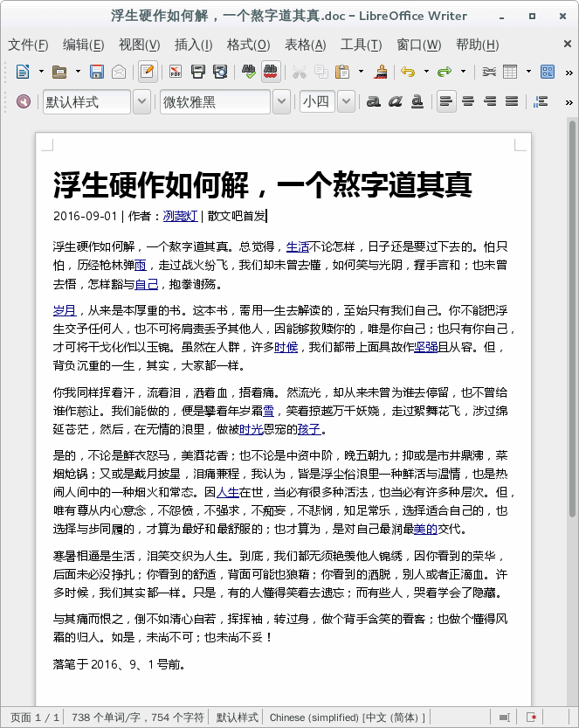Click the Cut scissors icon
579x728 pixels.
[x=300, y=72]
